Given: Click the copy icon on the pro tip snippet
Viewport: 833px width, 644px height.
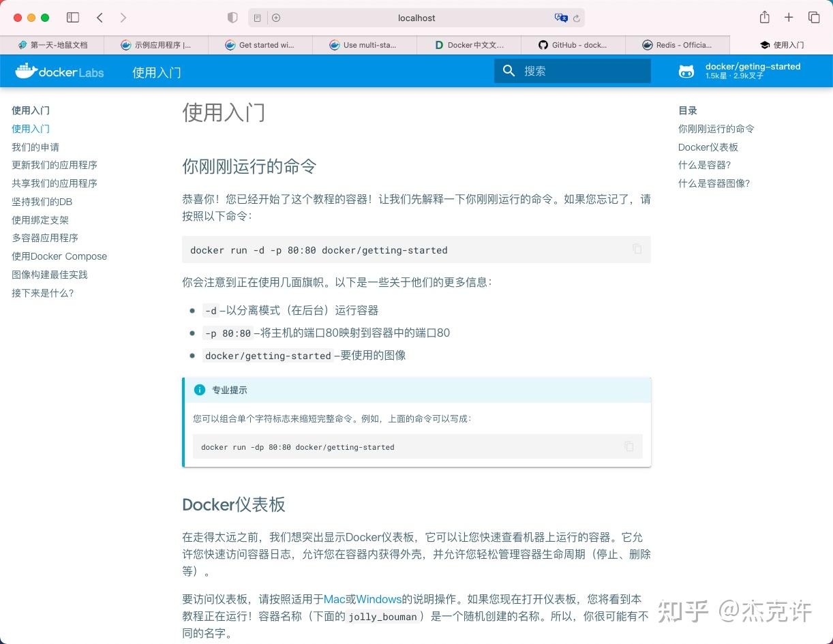Looking at the screenshot, I should [x=628, y=446].
